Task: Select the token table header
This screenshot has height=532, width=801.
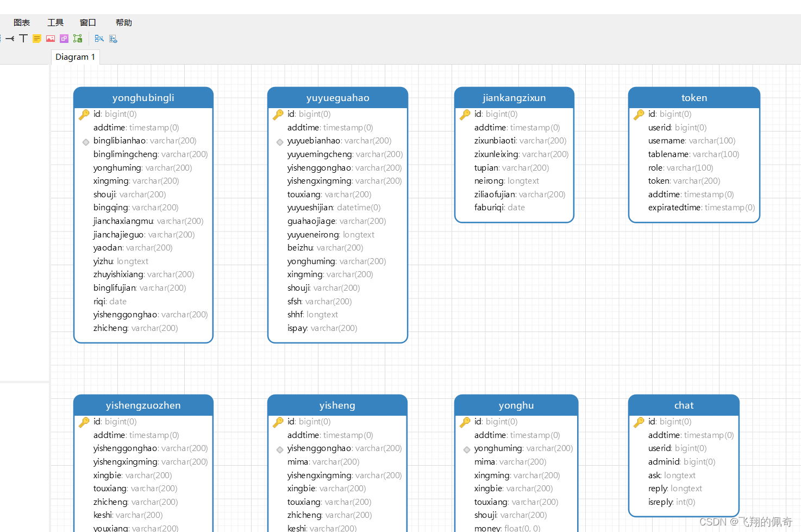Action: tap(694, 98)
